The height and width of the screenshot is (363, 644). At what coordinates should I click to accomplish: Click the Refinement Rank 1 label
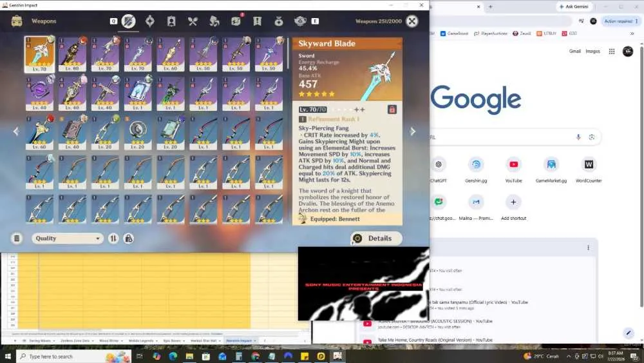tap(334, 119)
